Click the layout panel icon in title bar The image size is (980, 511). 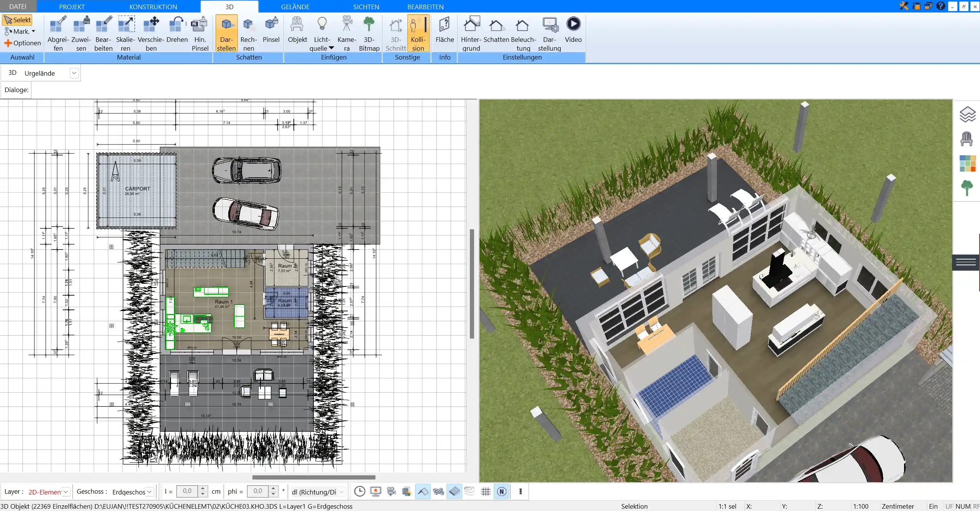[x=916, y=6]
